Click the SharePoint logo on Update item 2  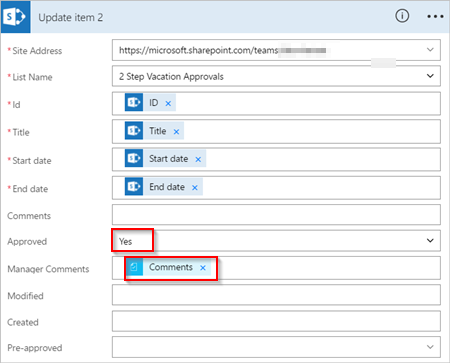pos(15,17)
